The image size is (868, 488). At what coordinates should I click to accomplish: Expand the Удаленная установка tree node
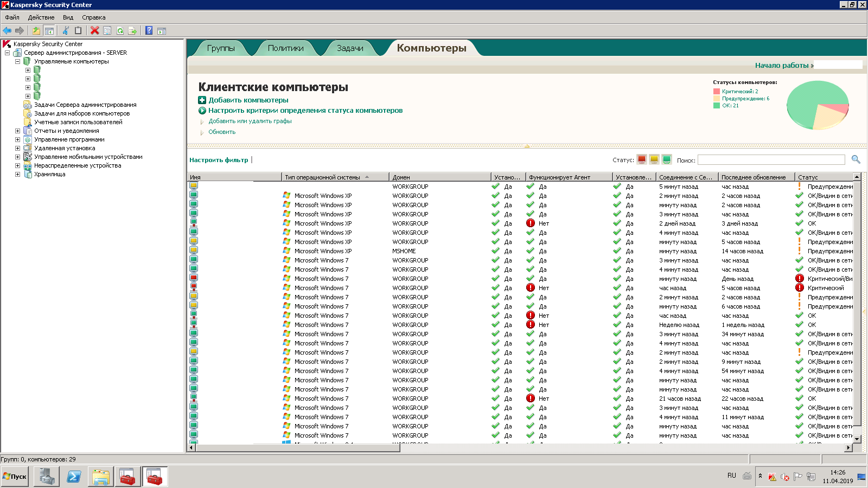(17, 148)
